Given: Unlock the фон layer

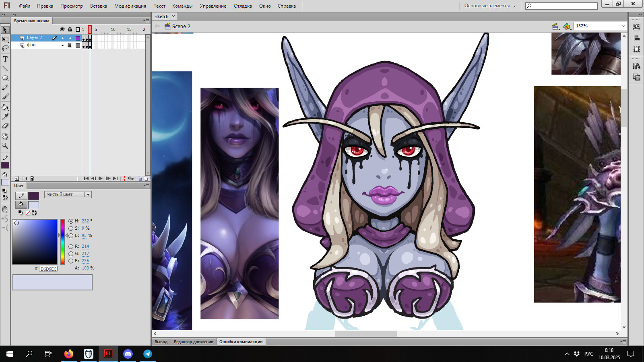Looking at the screenshot, I should pos(70,45).
